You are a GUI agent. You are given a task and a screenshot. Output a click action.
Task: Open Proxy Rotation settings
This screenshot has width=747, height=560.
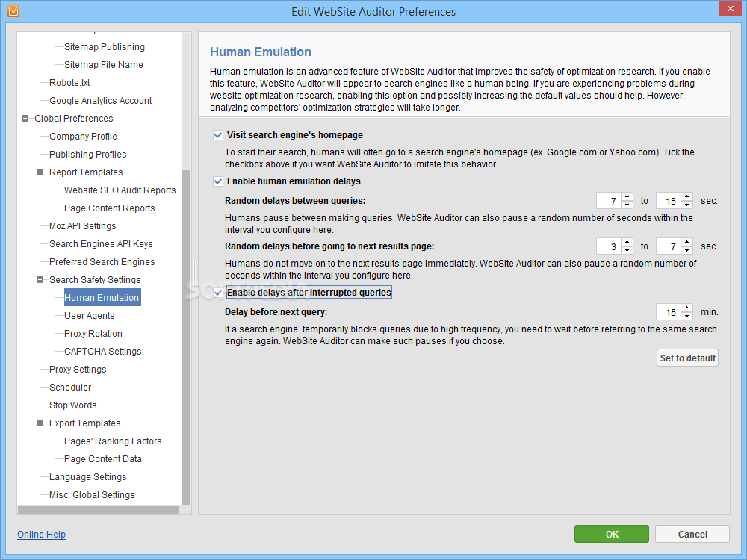click(93, 334)
